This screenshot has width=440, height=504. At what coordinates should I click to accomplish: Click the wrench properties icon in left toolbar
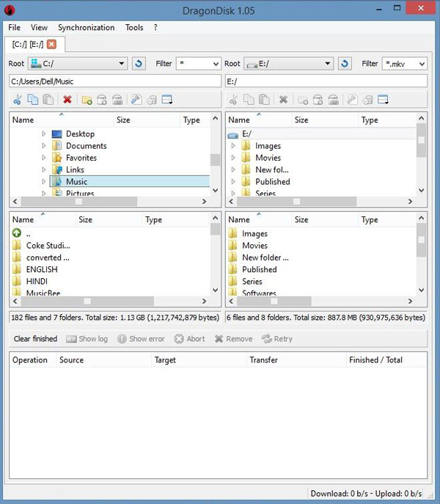pos(136,100)
